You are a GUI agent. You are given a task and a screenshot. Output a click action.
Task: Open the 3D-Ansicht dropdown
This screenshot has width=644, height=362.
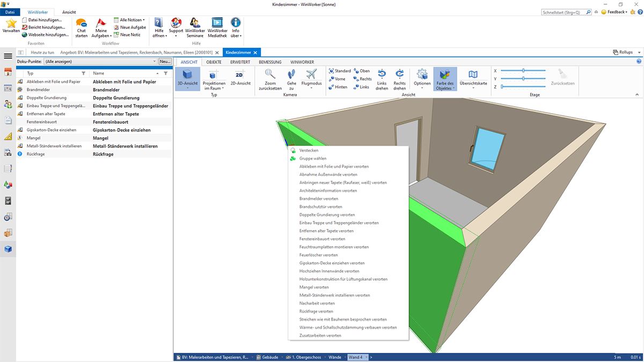point(187,87)
